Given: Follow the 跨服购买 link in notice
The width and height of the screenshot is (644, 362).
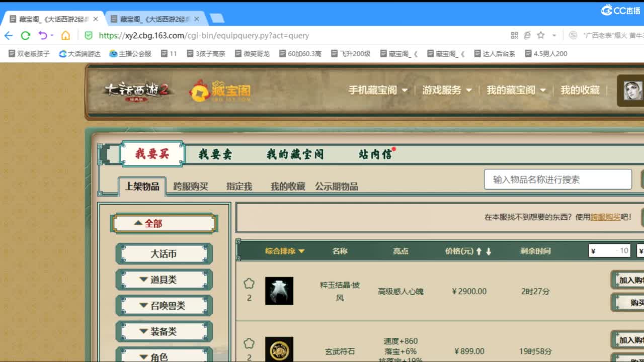Looking at the screenshot, I should coord(605,217).
